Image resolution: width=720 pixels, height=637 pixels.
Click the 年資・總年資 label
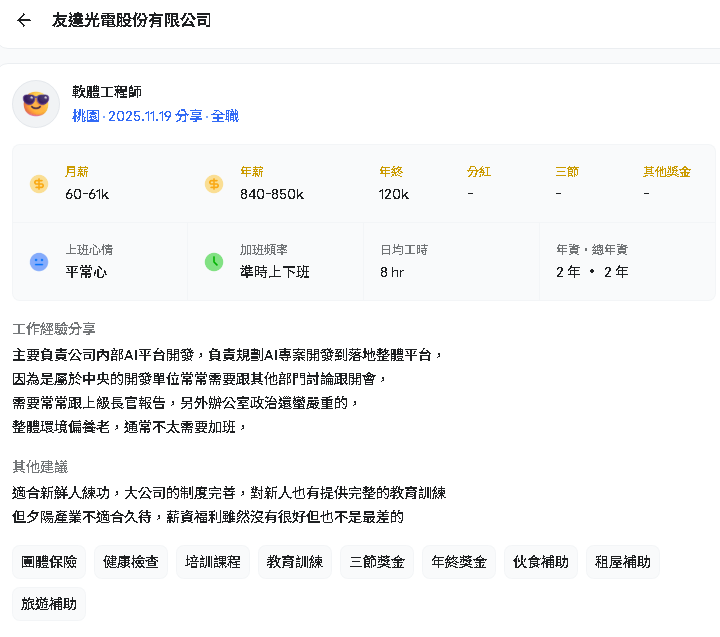(592, 250)
